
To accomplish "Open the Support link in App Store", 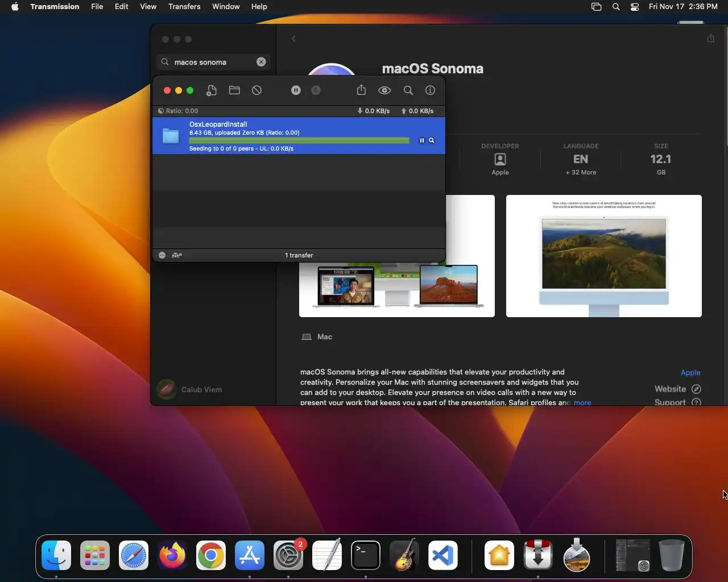I will (677, 402).
